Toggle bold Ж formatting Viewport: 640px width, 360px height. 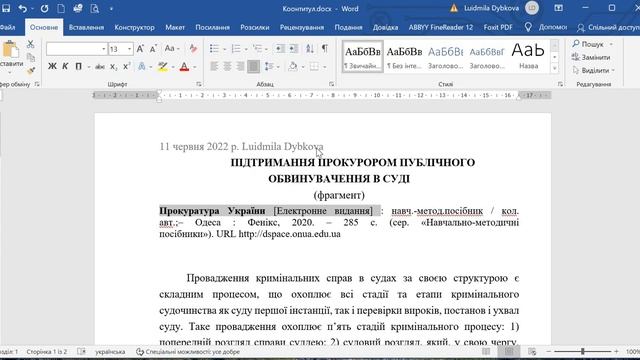pyautogui.click(x=52, y=66)
